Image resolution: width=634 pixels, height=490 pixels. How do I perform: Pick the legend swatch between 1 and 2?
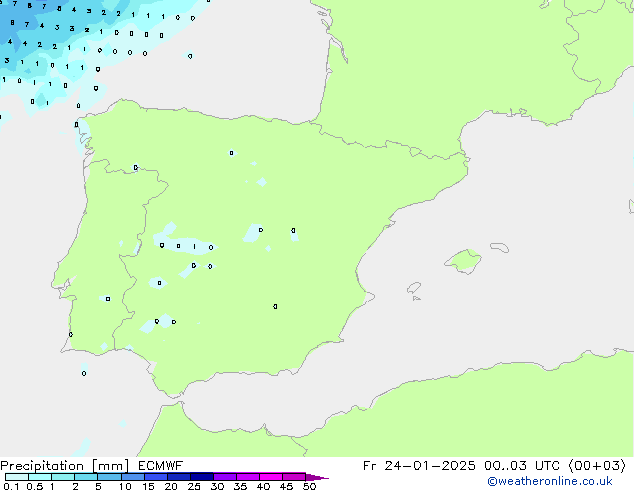click(63, 478)
